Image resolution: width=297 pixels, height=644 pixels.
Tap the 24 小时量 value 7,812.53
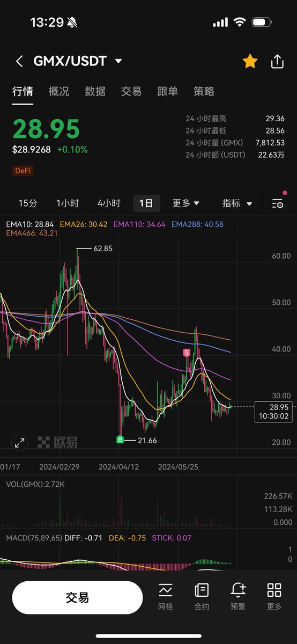270,143
